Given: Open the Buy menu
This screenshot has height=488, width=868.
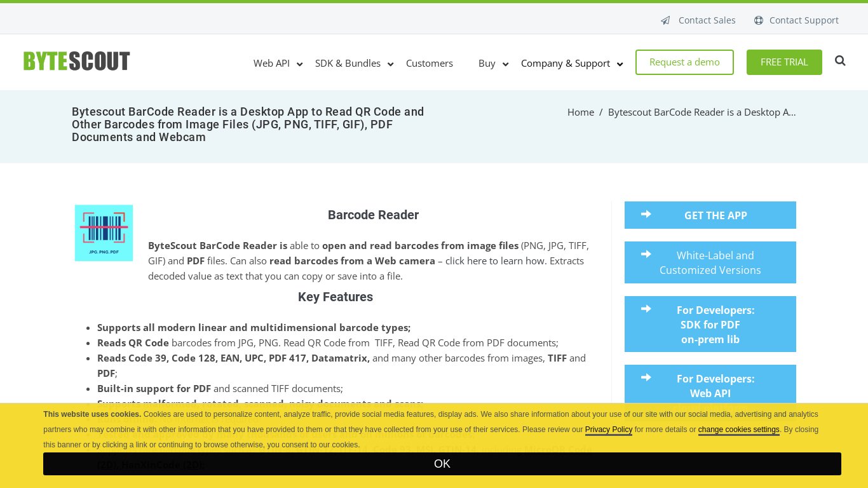Looking at the screenshot, I should click(487, 64).
